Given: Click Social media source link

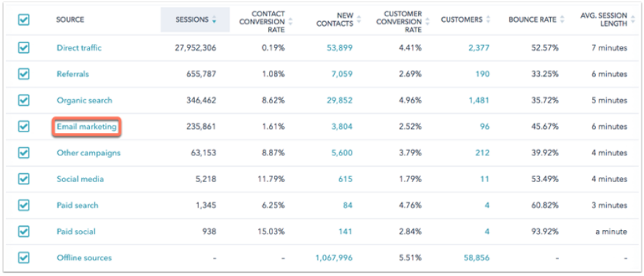Looking at the screenshot, I should (80, 179).
